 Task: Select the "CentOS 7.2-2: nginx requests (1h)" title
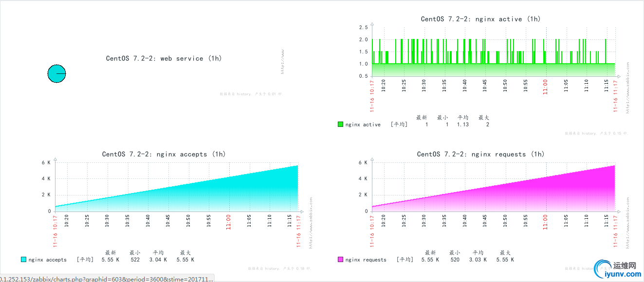tap(480, 154)
